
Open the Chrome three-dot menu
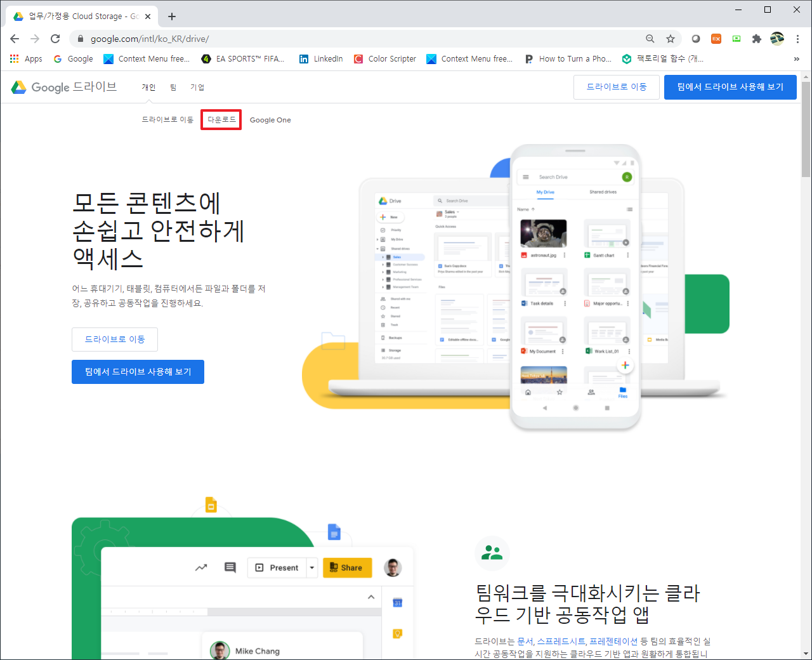click(797, 39)
